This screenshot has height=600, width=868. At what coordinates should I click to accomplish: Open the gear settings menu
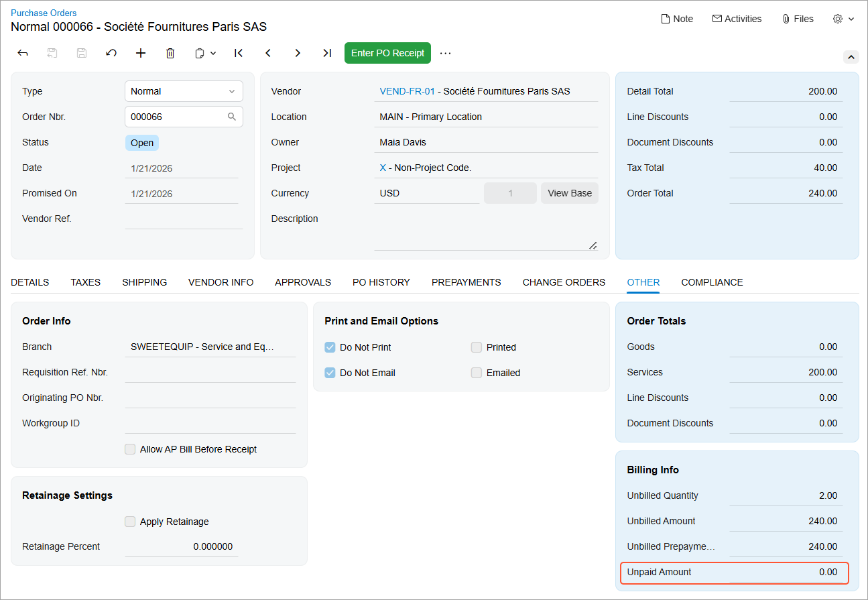[x=843, y=19]
